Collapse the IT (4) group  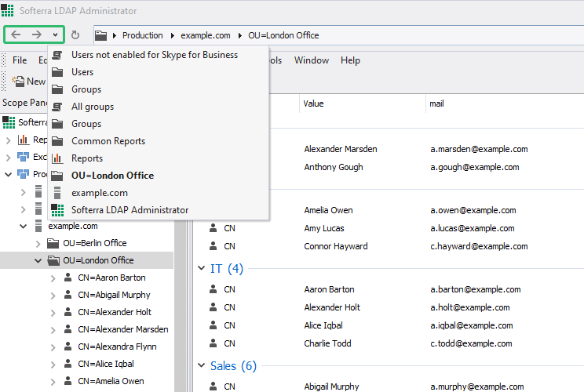tap(202, 268)
